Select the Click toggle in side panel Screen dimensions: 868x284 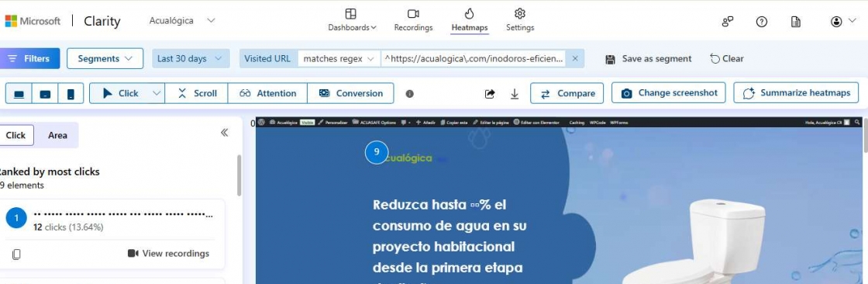point(16,135)
